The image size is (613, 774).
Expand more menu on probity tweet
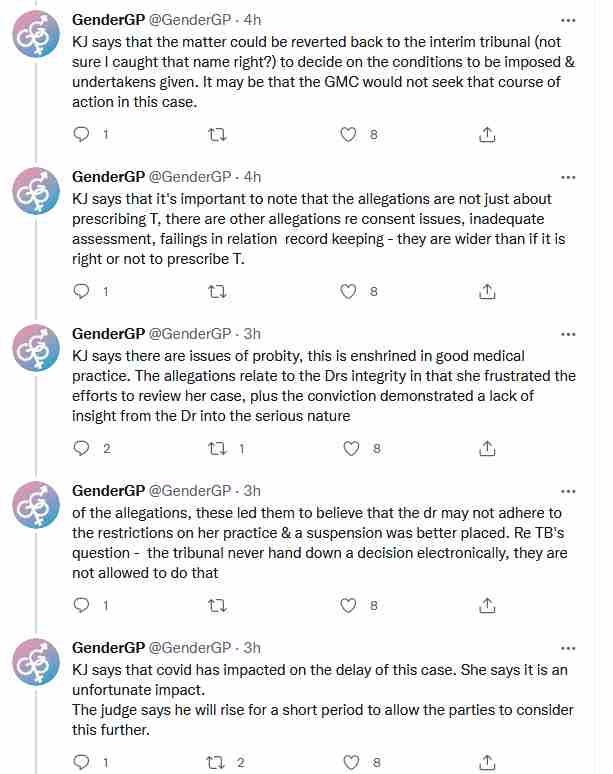(x=568, y=334)
